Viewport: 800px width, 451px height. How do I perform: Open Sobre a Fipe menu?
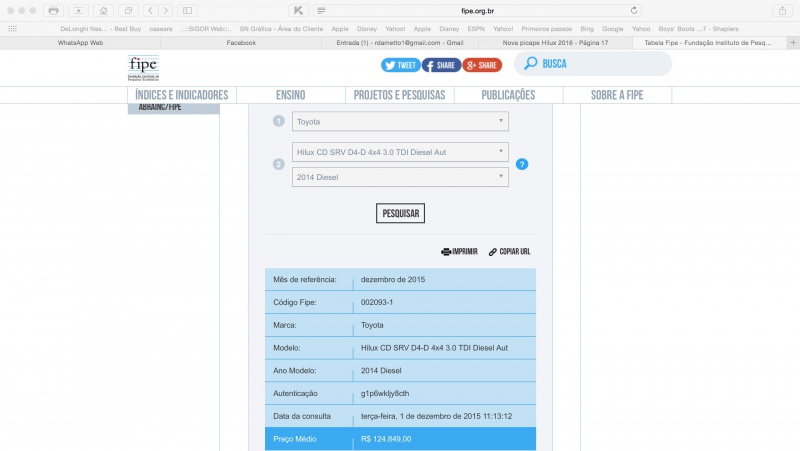pos(617,95)
